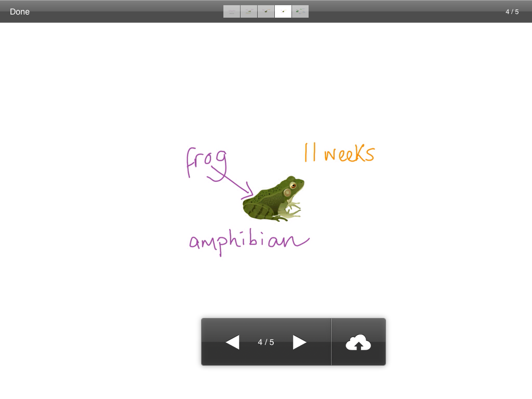
Task: Select the third slide thumbnail
Action: (x=266, y=11)
